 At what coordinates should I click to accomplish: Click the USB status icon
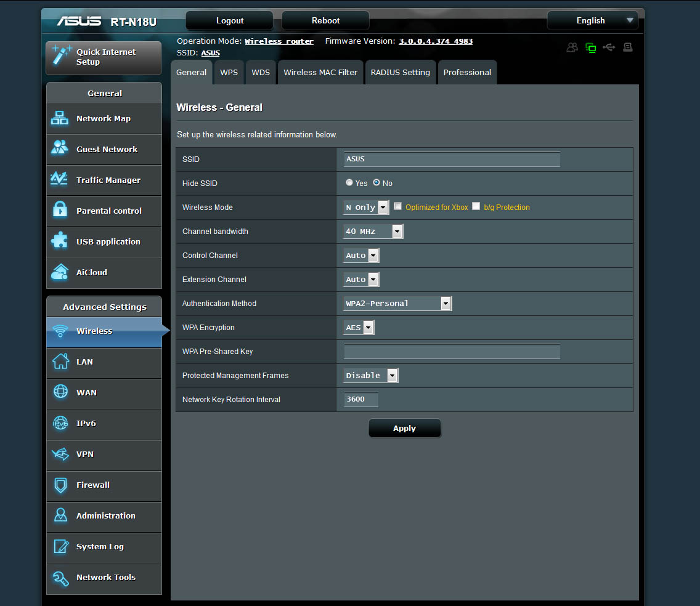[x=609, y=47]
